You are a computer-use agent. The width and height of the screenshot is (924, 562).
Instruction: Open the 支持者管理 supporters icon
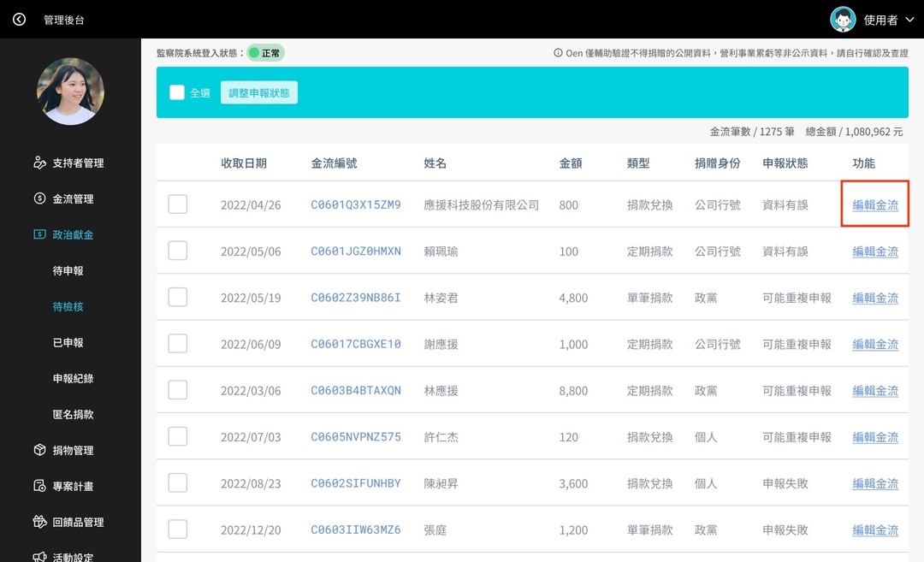(x=41, y=163)
